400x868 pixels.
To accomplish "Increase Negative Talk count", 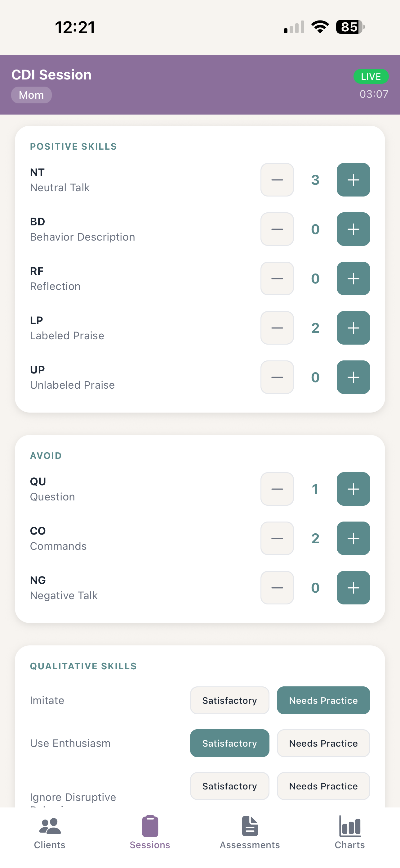I will pos(353,588).
